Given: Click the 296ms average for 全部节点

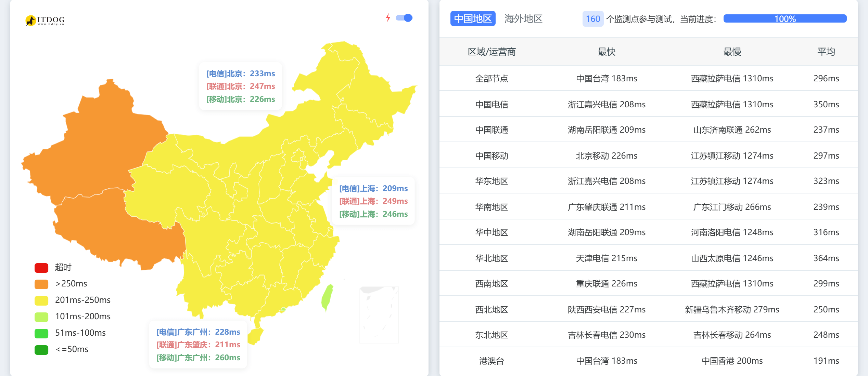Looking at the screenshot, I should coord(826,78).
